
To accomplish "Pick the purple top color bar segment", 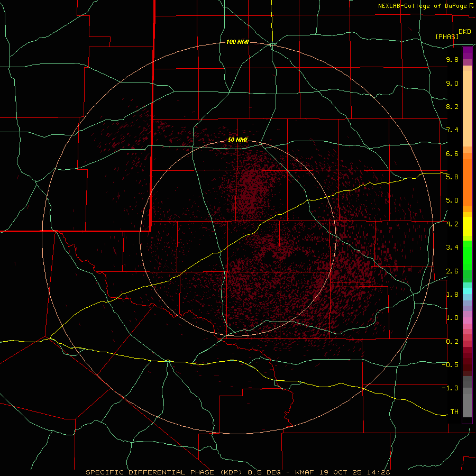I will [467, 53].
